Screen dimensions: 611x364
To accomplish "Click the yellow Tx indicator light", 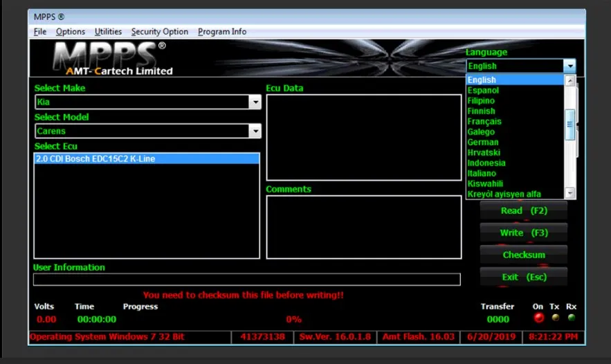I will pyautogui.click(x=555, y=318).
